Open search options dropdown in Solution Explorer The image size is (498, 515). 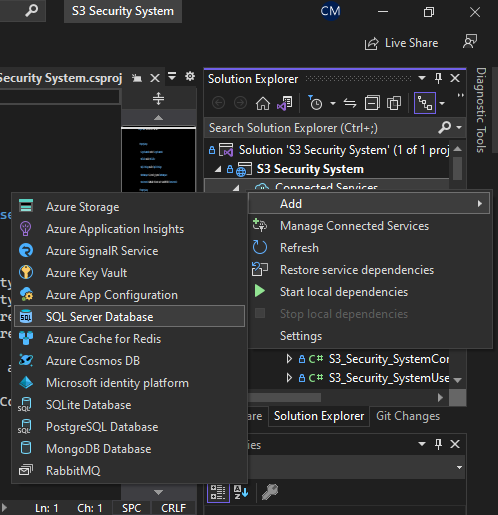tap(459, 128)
